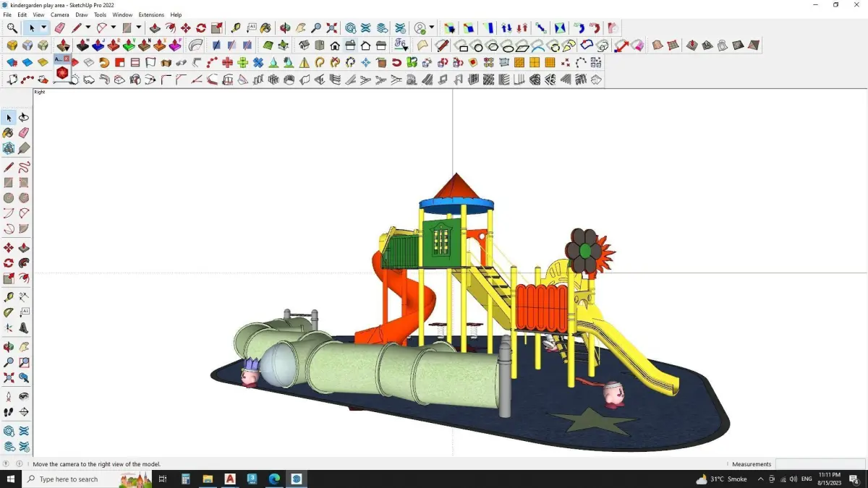
Task: Expand the Select tool dropdown arrow
Action: point(43,28)
